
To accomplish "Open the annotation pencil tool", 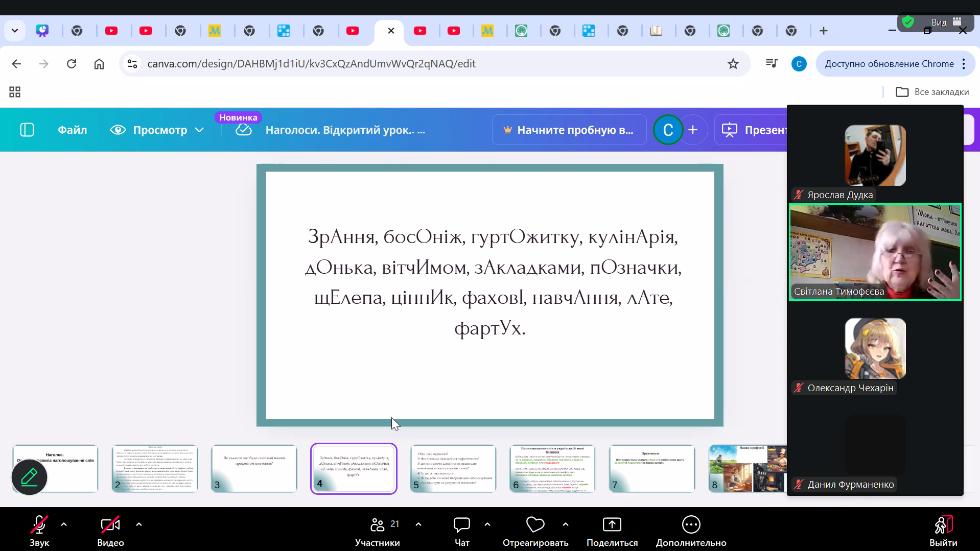I will pos(29,477).
